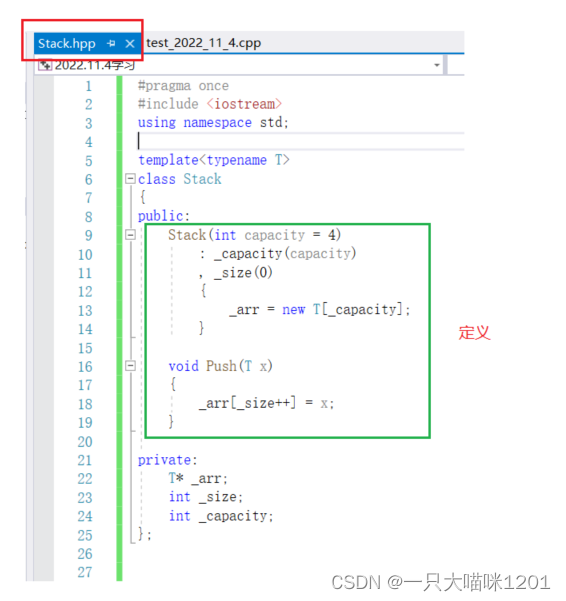The image size is (566, 601).
Task: Click the closing '};' of the class
Action: pos(144,534)
